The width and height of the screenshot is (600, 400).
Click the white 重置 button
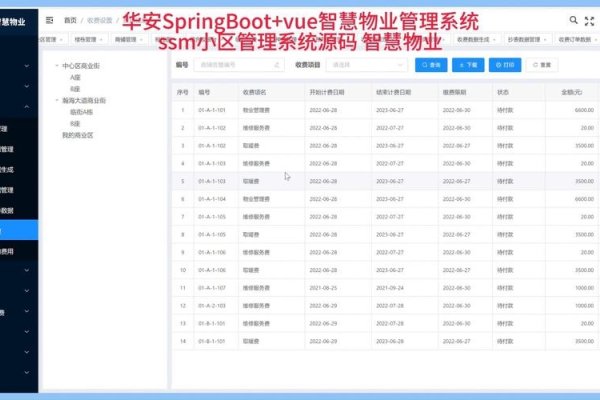(542, 65)
